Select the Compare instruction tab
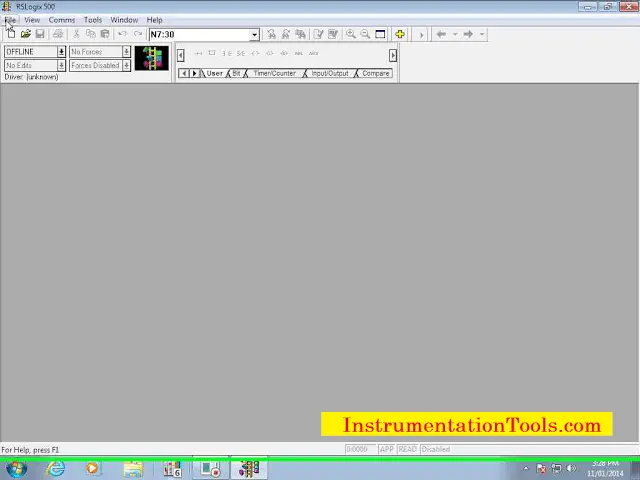Viewport: 640px width, 480px height. pyautogui.click(x=376, y=73)
